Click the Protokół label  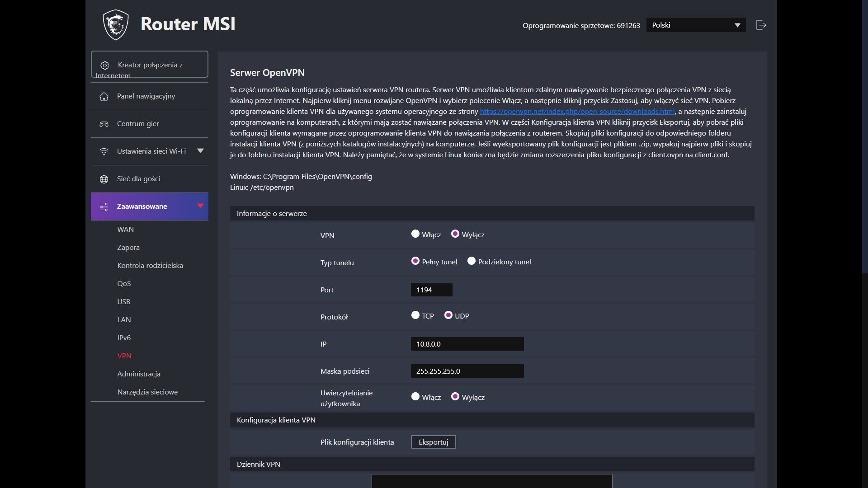point(334,317)
